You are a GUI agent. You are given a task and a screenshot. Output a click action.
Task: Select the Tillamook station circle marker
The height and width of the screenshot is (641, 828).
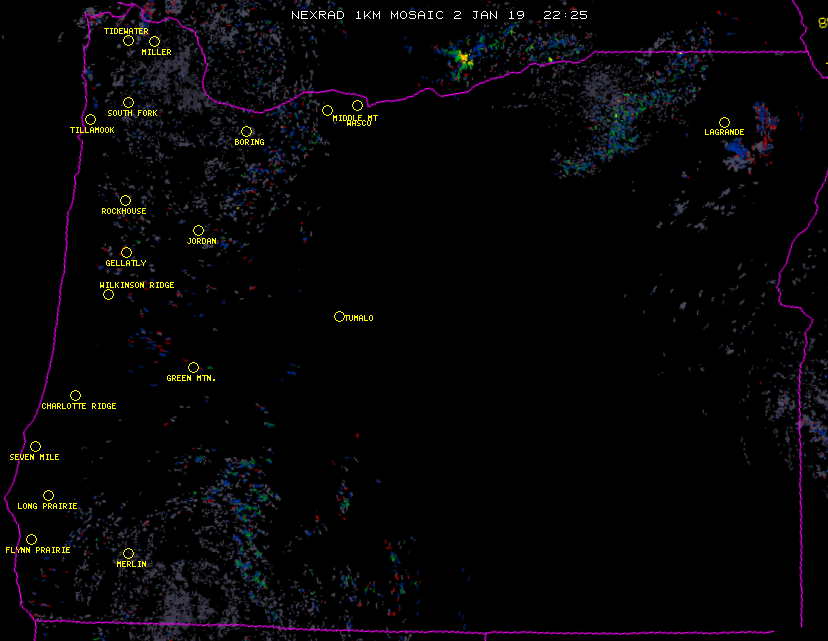coord(90,120)
